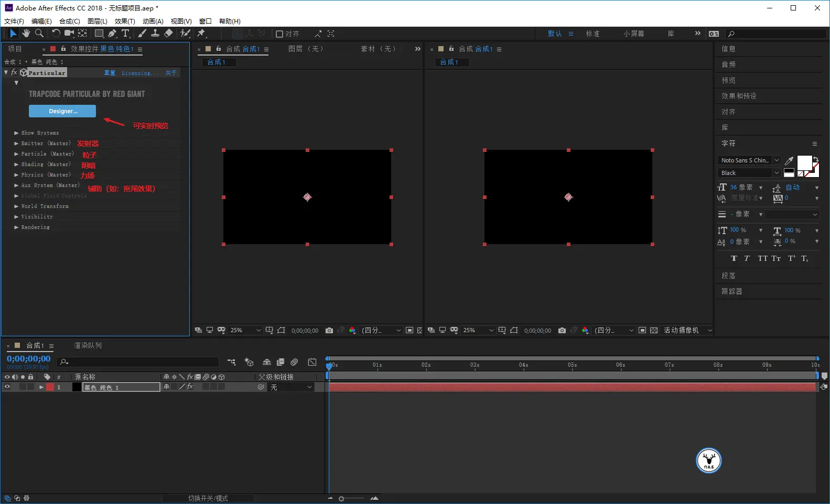Toggle lock on 效果控件 panel tab

[x=63, y=49]
